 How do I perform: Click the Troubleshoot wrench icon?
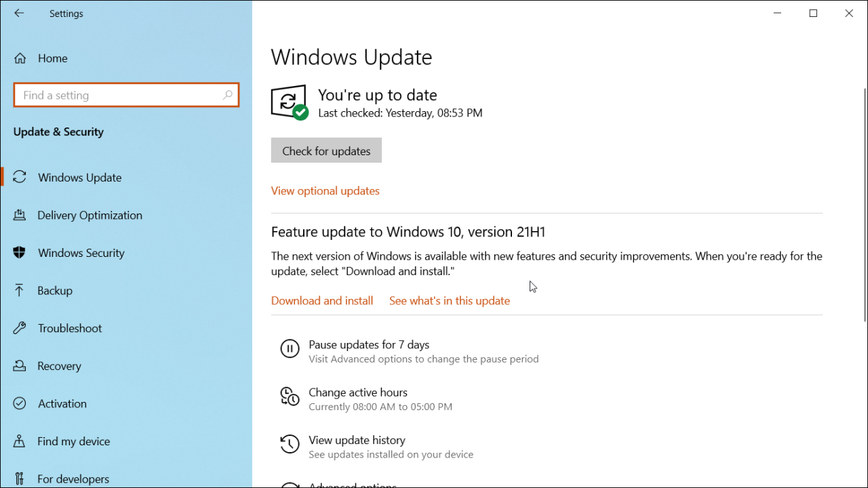point(20,328)
